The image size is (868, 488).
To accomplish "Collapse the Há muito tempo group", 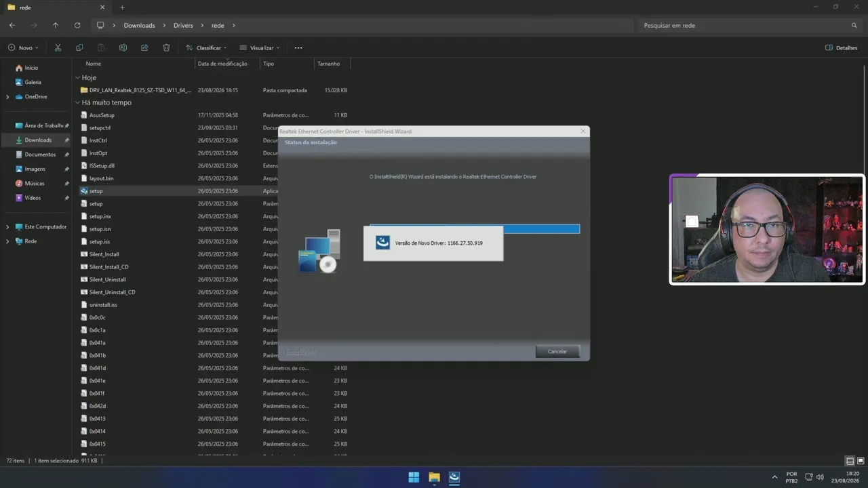I will pyautogui.click(x=78, y=103).
